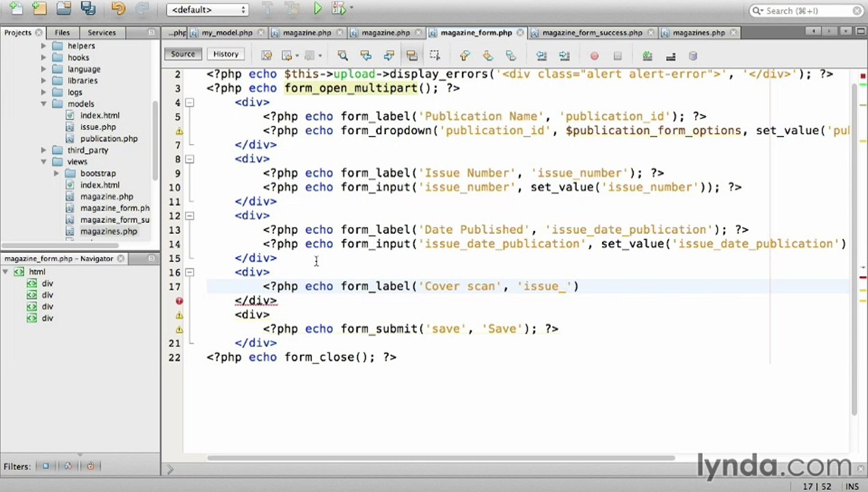
Task: Jump to Last Edit location icon
Action: pos(266,55)
